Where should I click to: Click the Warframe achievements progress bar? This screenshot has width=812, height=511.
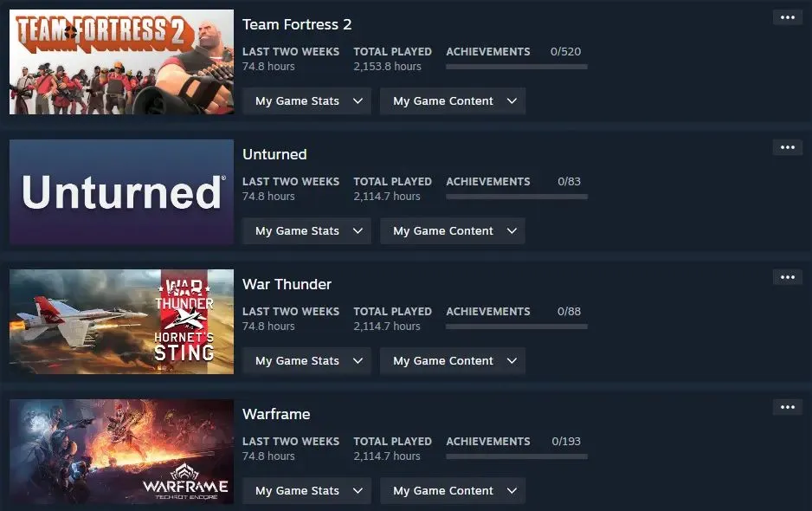516,456
